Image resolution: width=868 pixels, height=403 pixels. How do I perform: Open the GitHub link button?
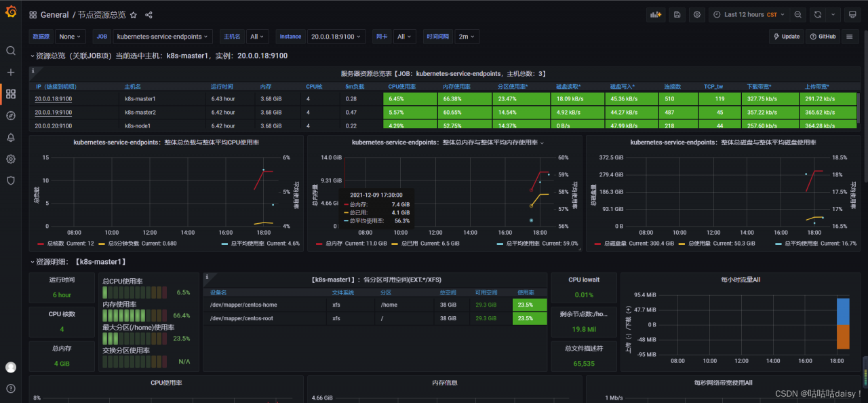coord(823,37)
